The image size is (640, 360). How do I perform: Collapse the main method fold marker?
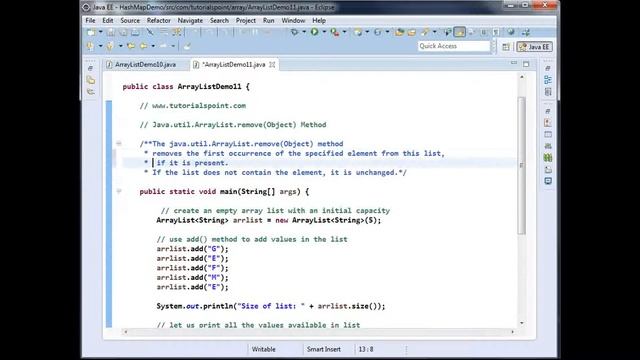(x=119, y=191)
